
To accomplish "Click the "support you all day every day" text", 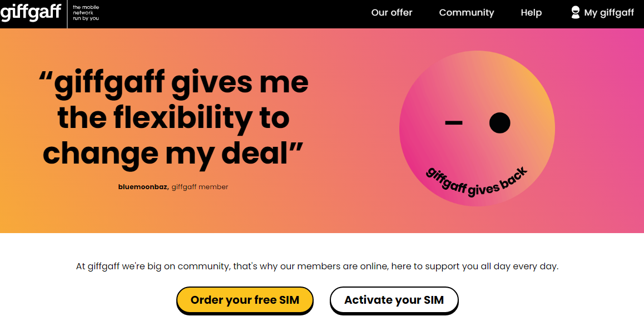I will 489,266.
